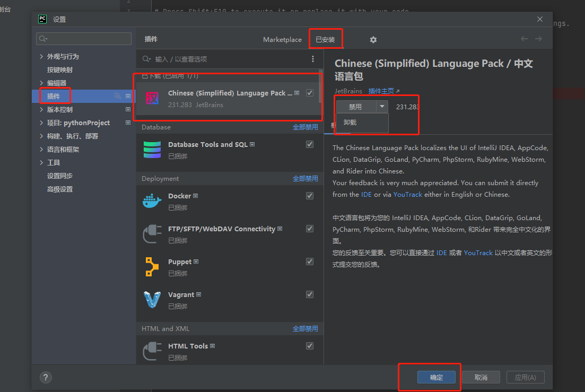The image size is (585, 392).
Task: Expand the 版本控制 settings section
Action: tap(41, 110)
